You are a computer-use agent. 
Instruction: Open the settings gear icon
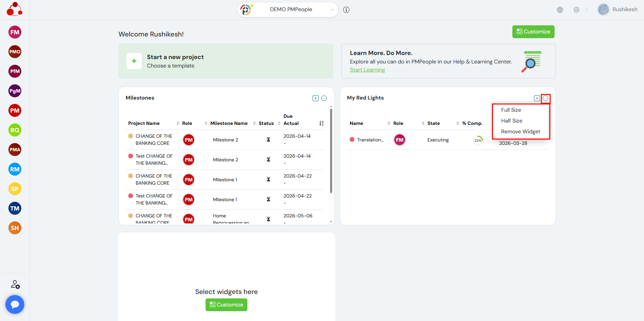click(576, 10)
